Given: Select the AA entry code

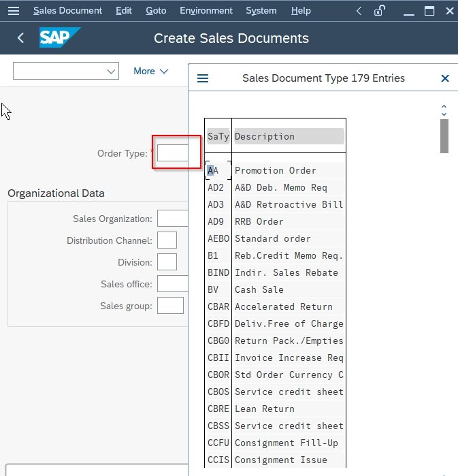Looking at the screenshot, I should 213,171.
